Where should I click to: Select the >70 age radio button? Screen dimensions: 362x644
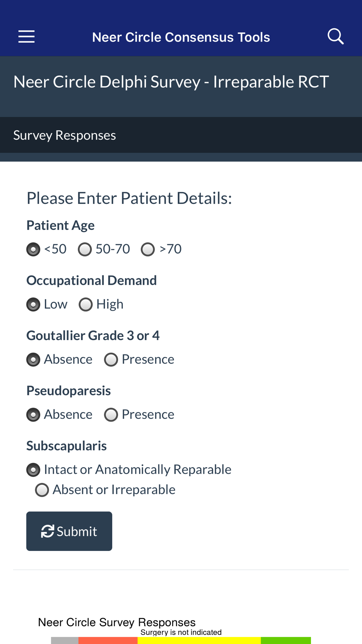coord(148,249)
